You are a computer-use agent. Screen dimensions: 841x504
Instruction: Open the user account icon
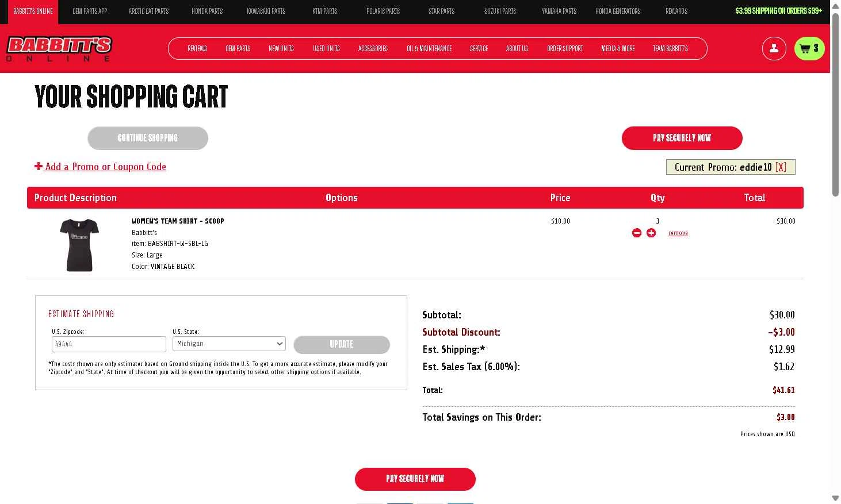[774, 48]
